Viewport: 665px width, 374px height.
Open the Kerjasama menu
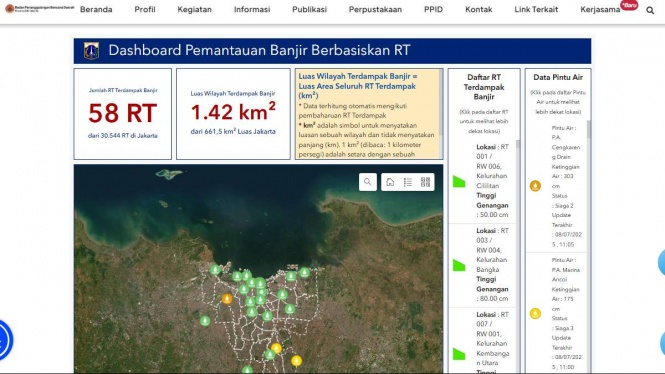point(600,9)
